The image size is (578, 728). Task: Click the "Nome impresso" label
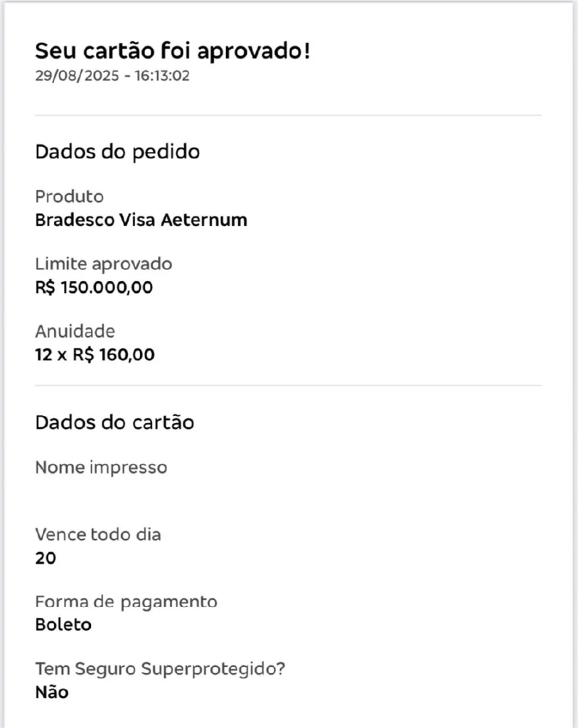tap(101, 467)
